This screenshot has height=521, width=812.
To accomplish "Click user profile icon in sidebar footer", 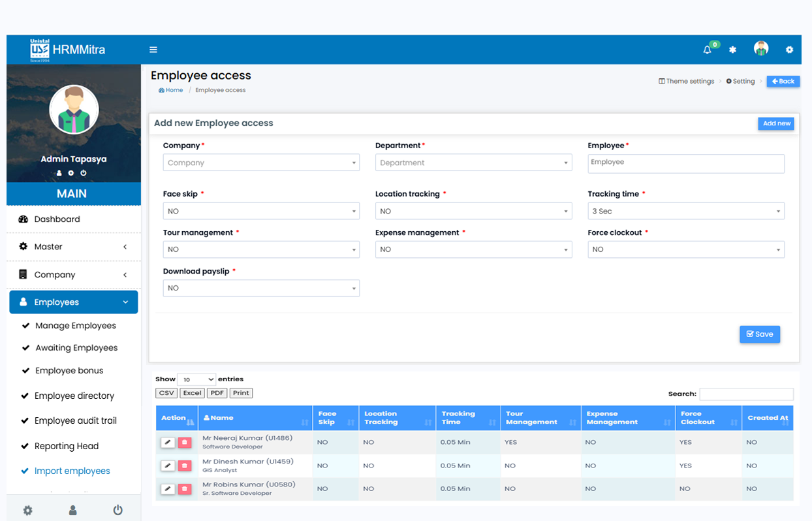I will [73, 510].
